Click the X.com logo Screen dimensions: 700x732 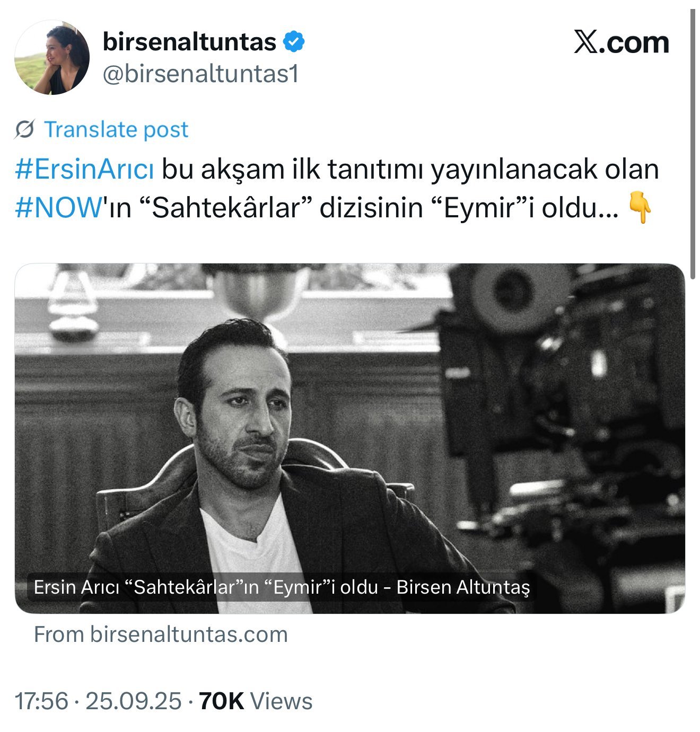coord(621,42)
